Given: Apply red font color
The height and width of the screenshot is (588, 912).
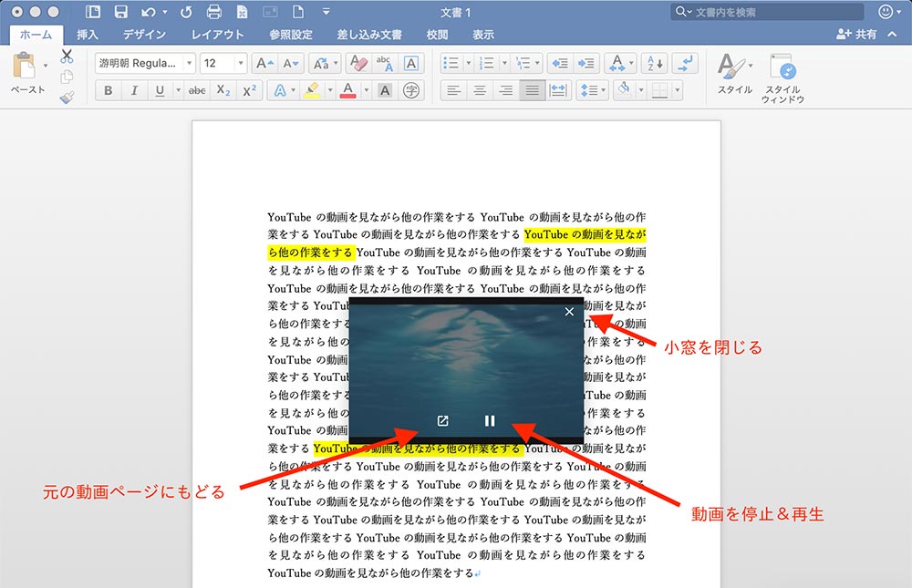Looking at the screenshot, I should click(x=347, y=90).
